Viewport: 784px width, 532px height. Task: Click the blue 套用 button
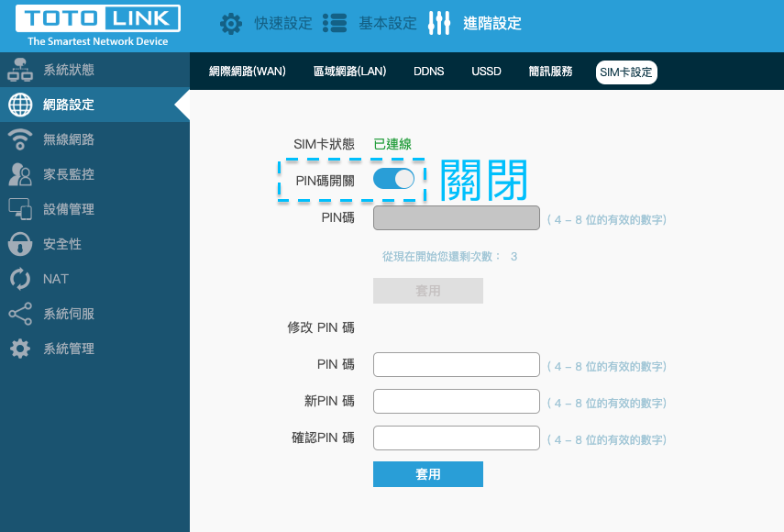coord(428,474)
